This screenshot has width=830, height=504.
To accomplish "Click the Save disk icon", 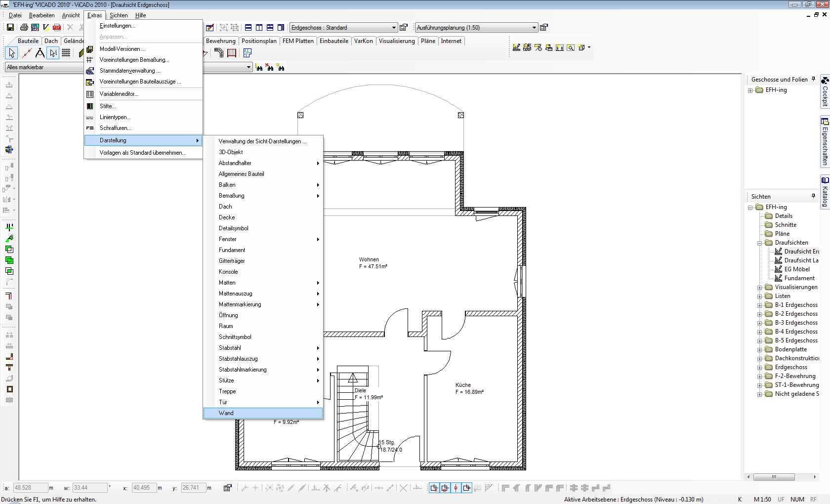I will pyautogui.click(x=10, y=27).
